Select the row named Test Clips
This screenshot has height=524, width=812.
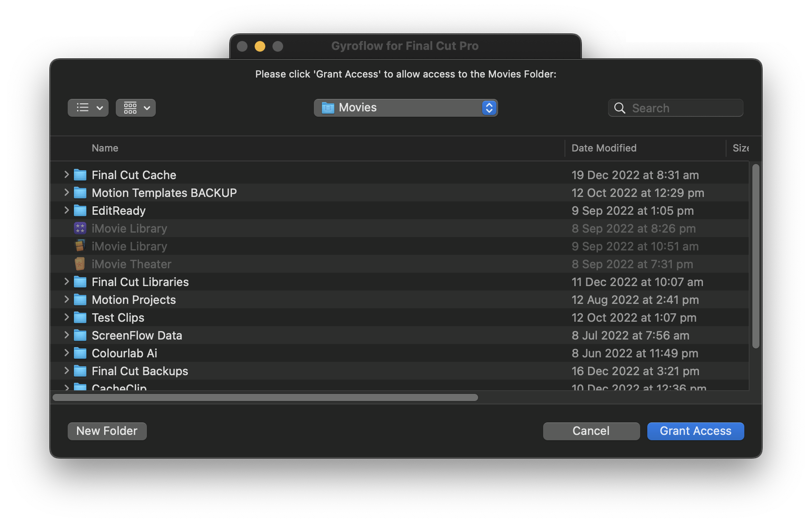click(399, 317)
